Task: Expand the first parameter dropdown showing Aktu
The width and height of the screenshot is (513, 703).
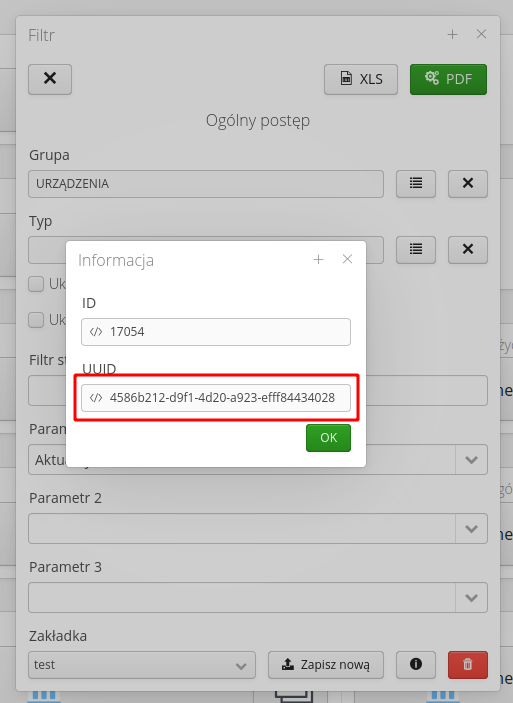Action: pos(471,460)
